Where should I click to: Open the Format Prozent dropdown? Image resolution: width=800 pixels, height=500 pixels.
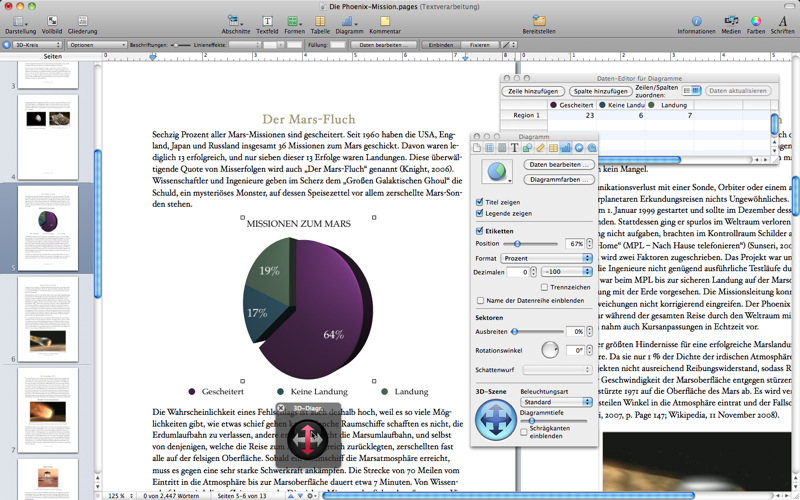pos(547,258)
